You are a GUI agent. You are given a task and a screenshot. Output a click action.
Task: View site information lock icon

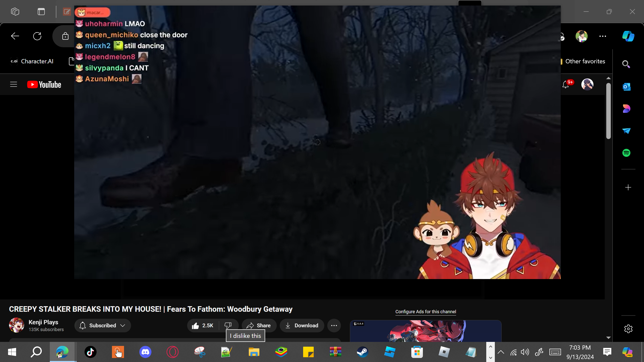click(x=65, y=36)
